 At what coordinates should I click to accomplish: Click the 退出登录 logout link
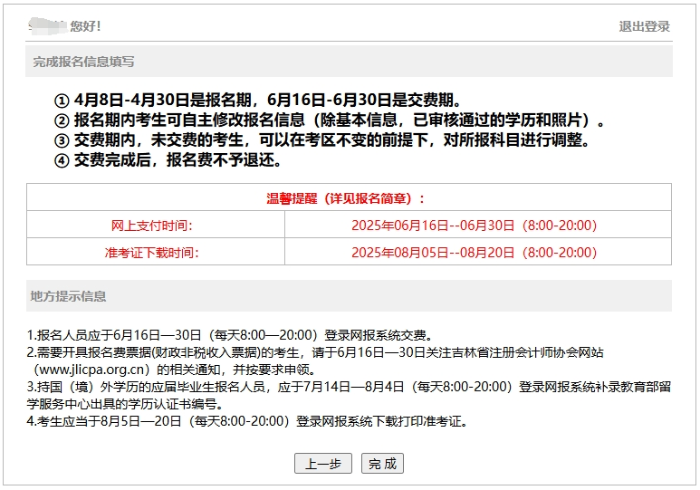coord(644,27)
